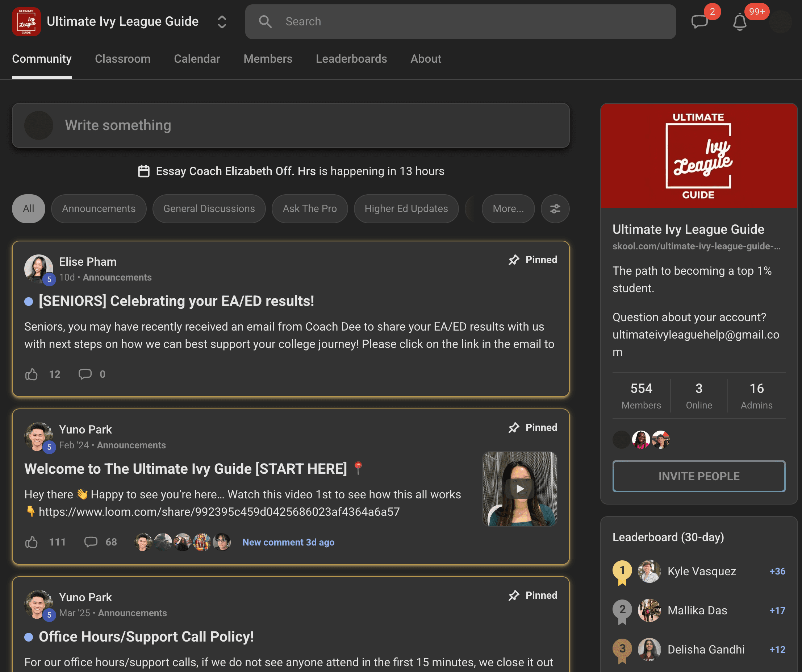Like the Welcome to Ultimate Ivy Guide post
Screen dimensions: 802x672
[x=32, y=542]
